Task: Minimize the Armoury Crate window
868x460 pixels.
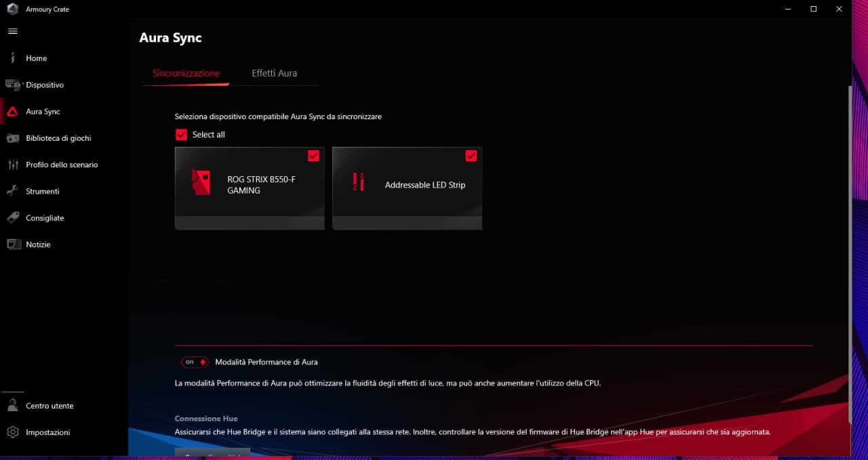Action: [x=788, y=9]
